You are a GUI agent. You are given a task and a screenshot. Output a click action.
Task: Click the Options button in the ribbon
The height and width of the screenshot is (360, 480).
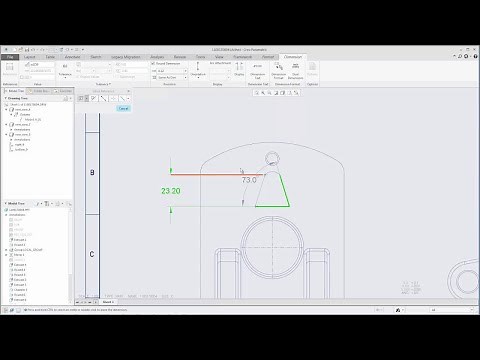(x=312, y=69)
